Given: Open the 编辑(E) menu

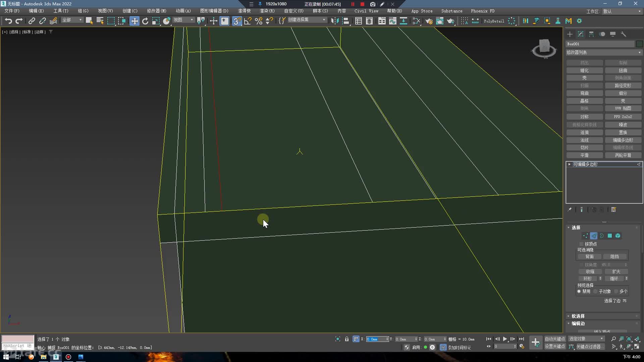Looking at the screenshot, I should [36, 11].
